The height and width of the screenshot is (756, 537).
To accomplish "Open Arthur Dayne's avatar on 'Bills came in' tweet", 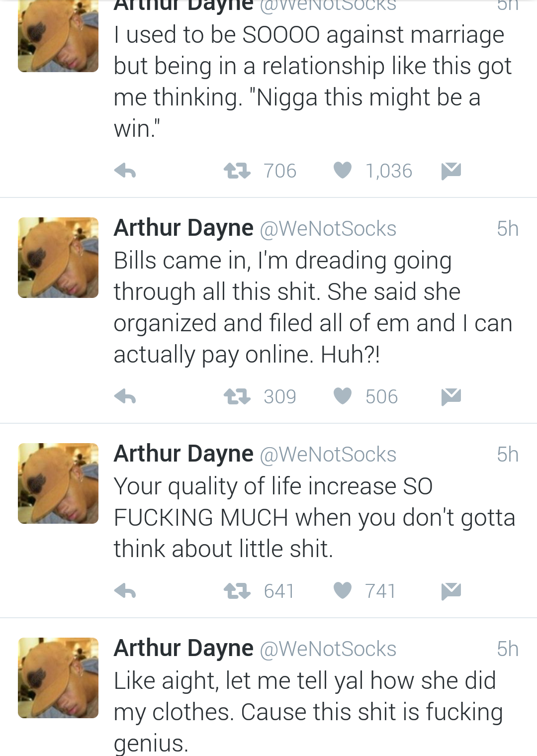I will point(58,258).
